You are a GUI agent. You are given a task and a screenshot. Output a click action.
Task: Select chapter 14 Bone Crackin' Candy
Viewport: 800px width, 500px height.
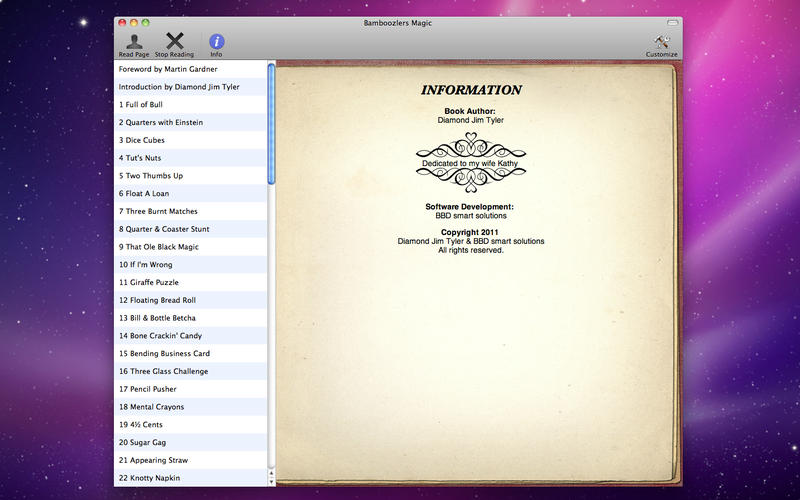click(160, 336)
